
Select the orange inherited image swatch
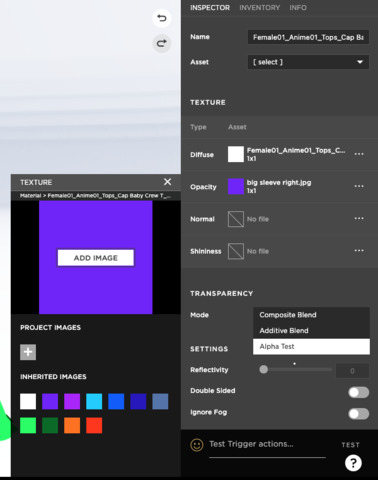(72, 425)
